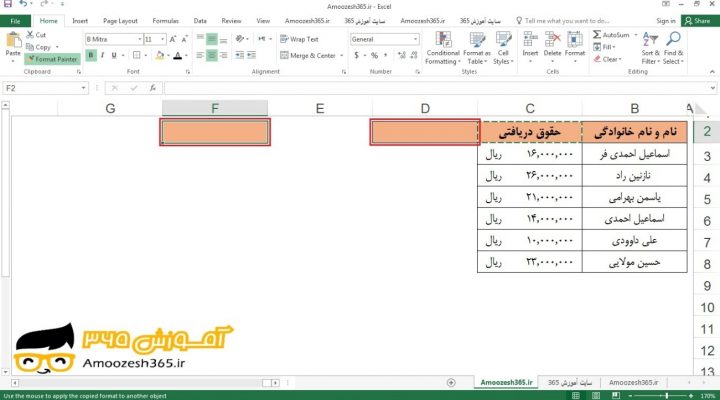Click the zoom slider in status bar

(667, 395)
